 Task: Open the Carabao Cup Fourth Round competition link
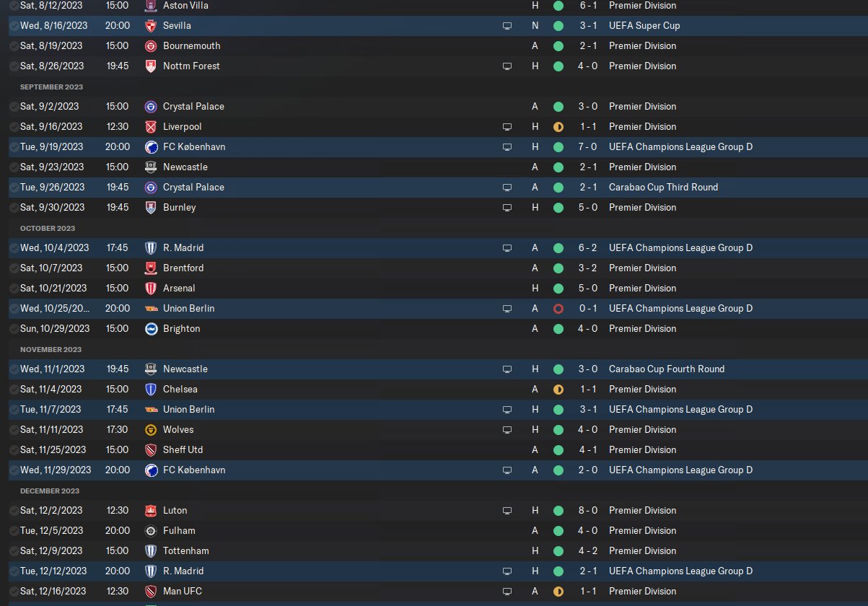pos(666,369)
